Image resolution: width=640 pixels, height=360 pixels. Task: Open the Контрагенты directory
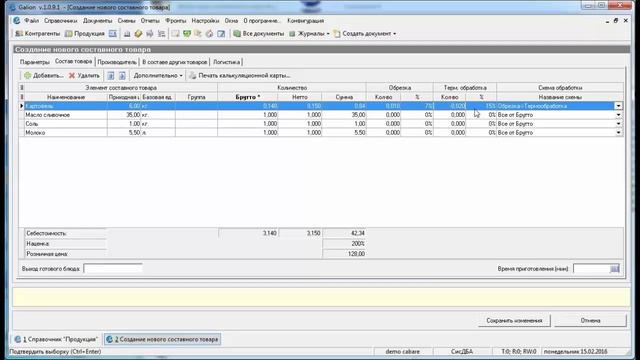pos(38,34)
